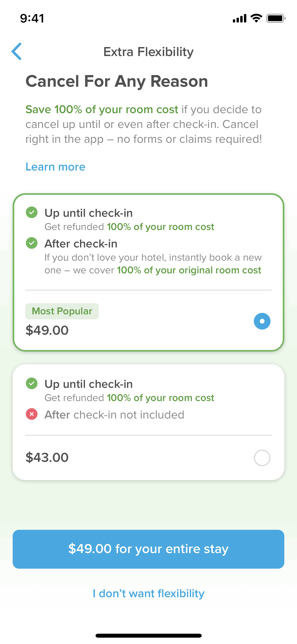The width and height of the screenshot is (297, 644).
Task: Open the Learn more link
Action: click(x=55, y=167)
